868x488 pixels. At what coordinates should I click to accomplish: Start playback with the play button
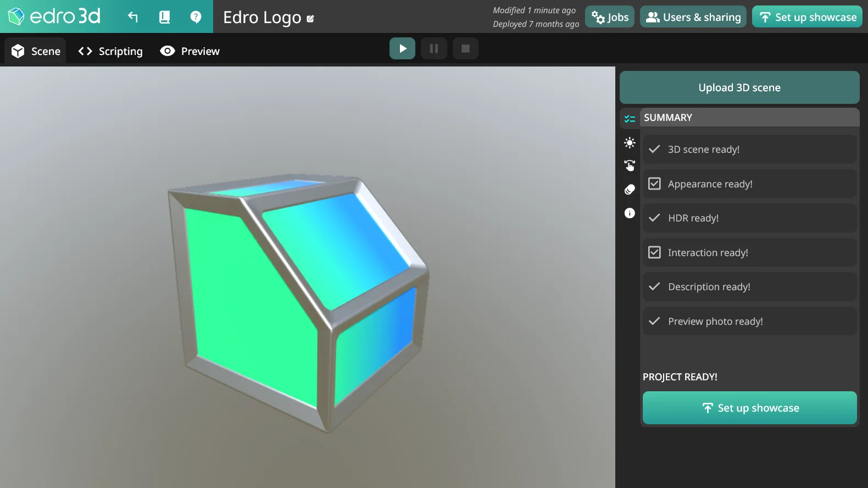tap(402, 48)
